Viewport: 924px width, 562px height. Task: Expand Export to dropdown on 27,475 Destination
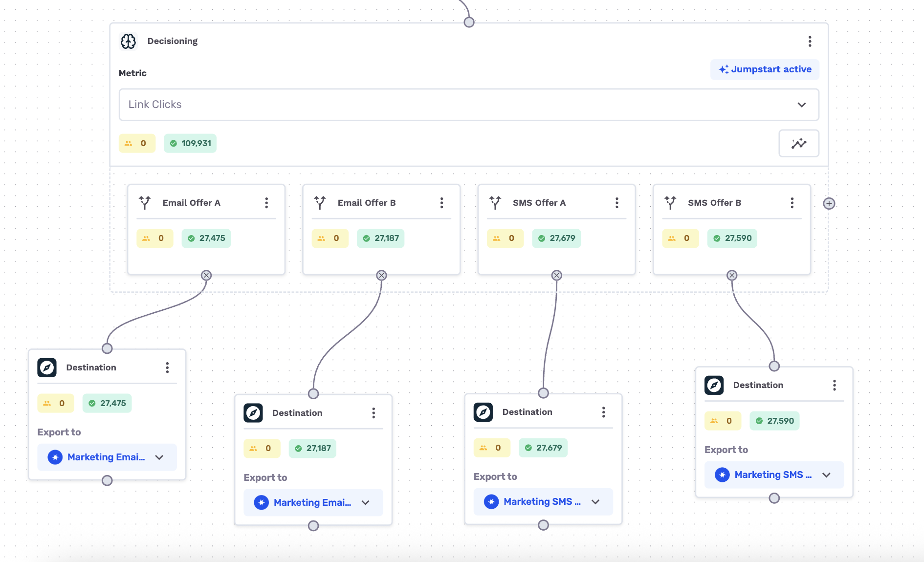click(107, 457)
